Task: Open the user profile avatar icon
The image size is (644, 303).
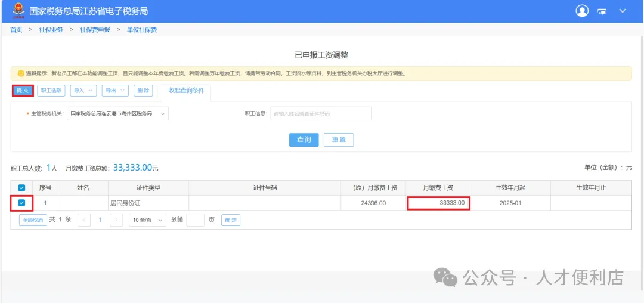Action: [582, 11]
